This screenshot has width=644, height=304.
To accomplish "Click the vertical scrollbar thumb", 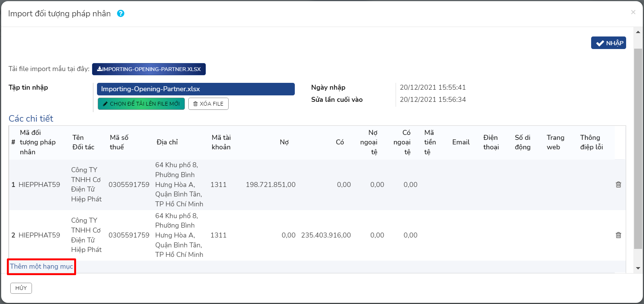I will coord(638,149).
